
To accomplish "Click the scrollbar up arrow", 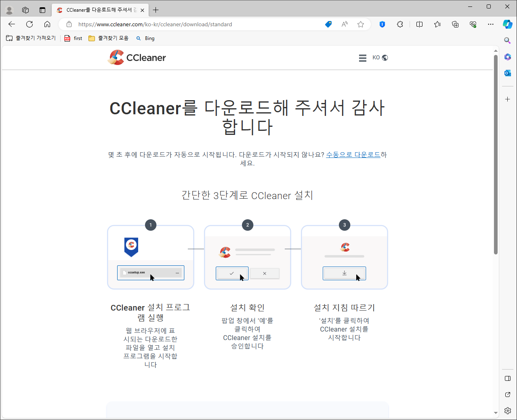I will 496,51.
